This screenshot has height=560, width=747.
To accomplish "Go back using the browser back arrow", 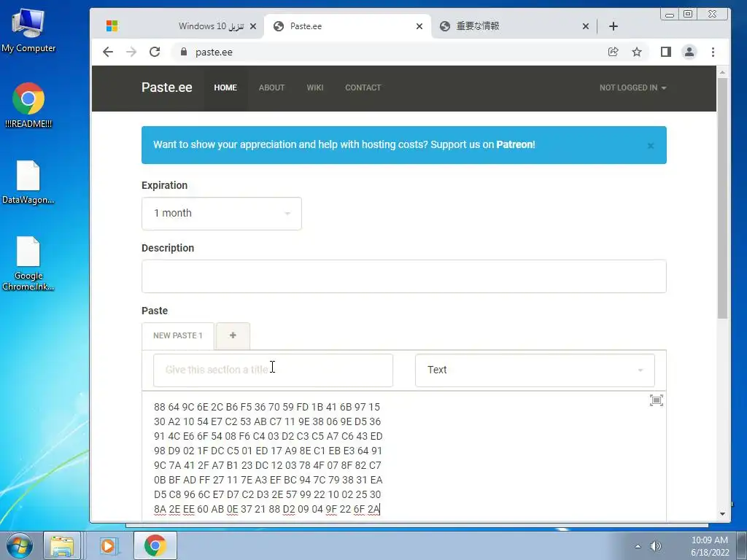I will (108, 52).
